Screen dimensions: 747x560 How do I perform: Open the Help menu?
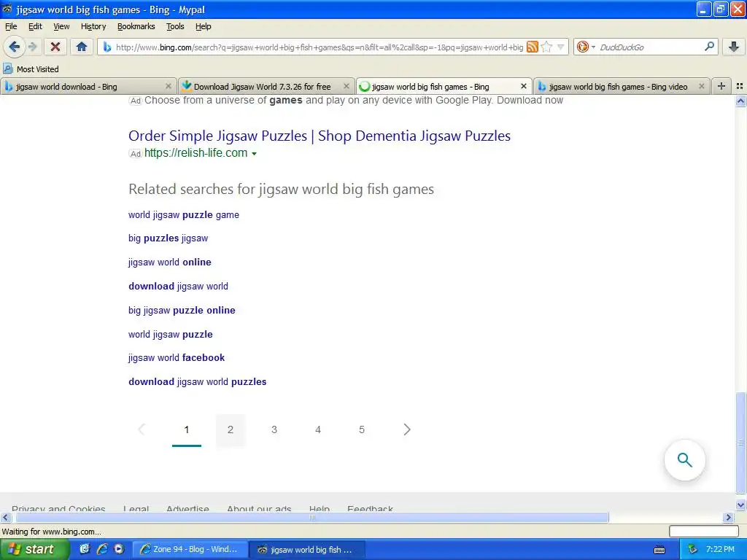coord(204,26)
